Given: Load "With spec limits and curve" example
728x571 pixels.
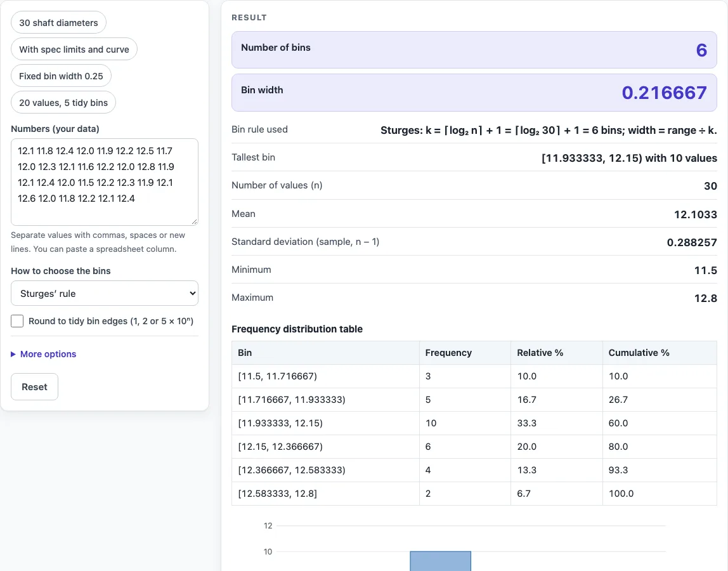Looking at the screenshot, I should [x=74, y=49].
